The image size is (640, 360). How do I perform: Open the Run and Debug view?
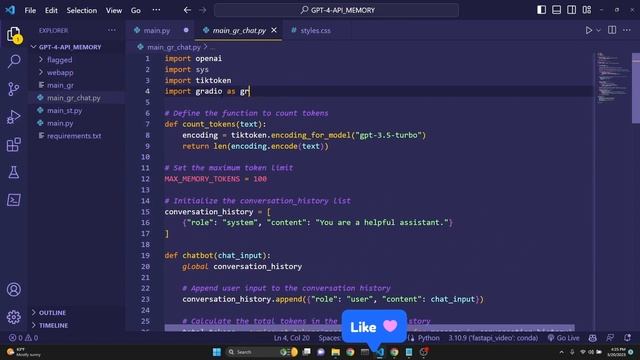[x=14, y=117]
